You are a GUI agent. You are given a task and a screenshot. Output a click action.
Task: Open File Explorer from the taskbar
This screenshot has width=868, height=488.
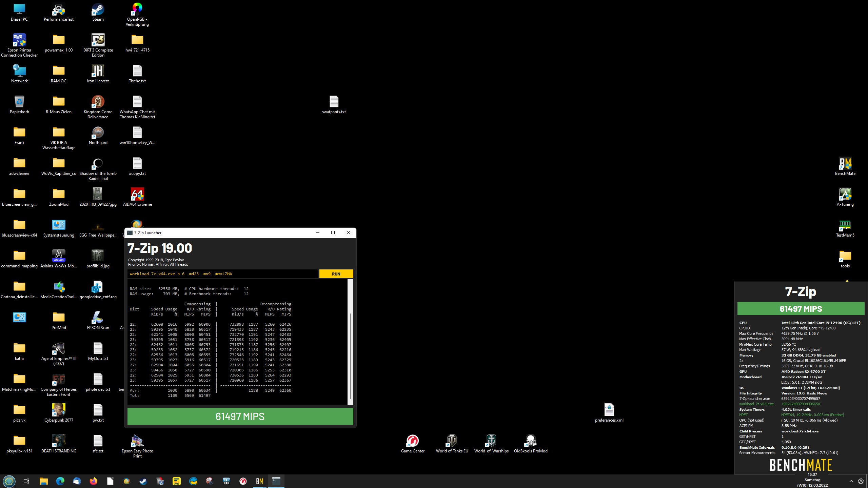tap(43, 481)
